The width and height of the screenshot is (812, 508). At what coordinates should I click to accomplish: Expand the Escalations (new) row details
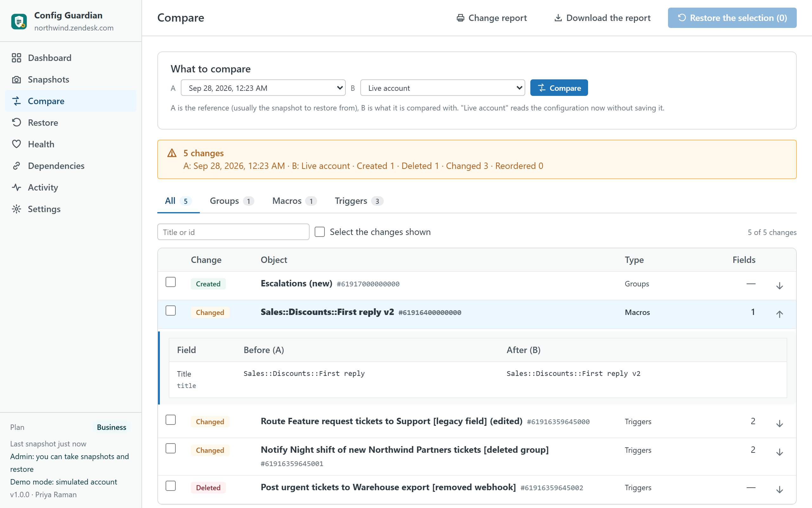779,285
